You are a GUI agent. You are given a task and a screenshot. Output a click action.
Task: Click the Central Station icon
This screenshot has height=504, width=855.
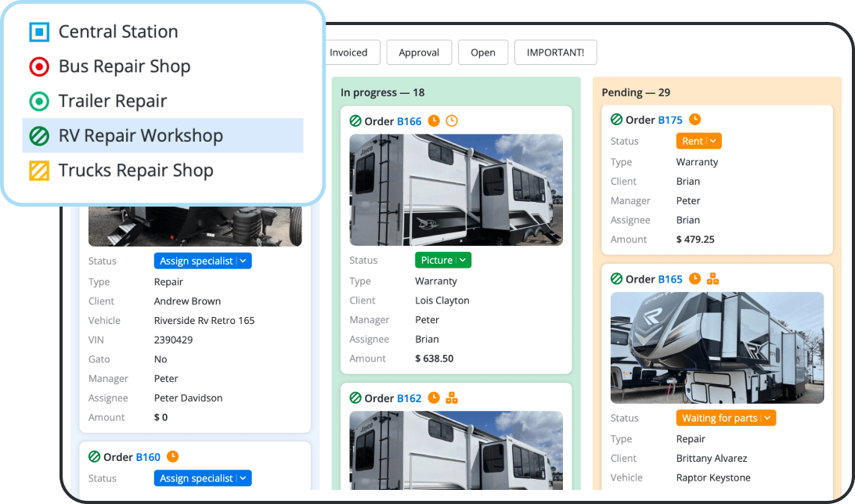coord(38,31)
